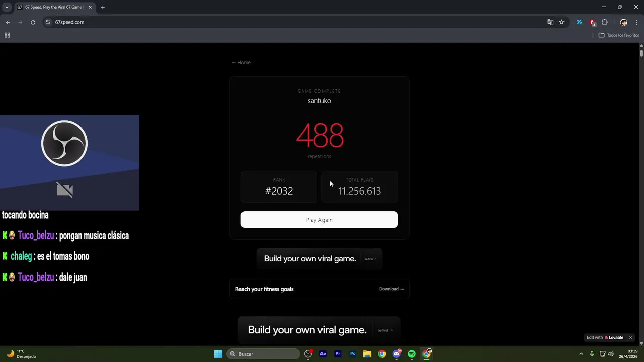Open Photoshop from the taskbar
Screen dimensions: 644x362
click(x=353, y=354)
